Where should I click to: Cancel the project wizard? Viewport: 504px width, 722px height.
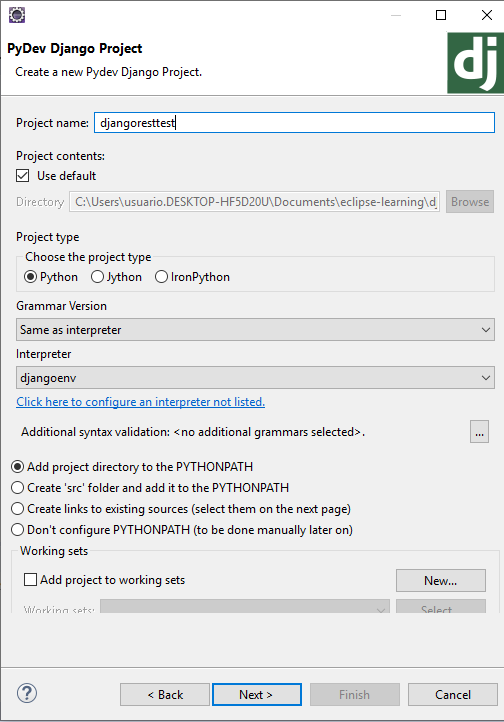click(x=452, y=694)
